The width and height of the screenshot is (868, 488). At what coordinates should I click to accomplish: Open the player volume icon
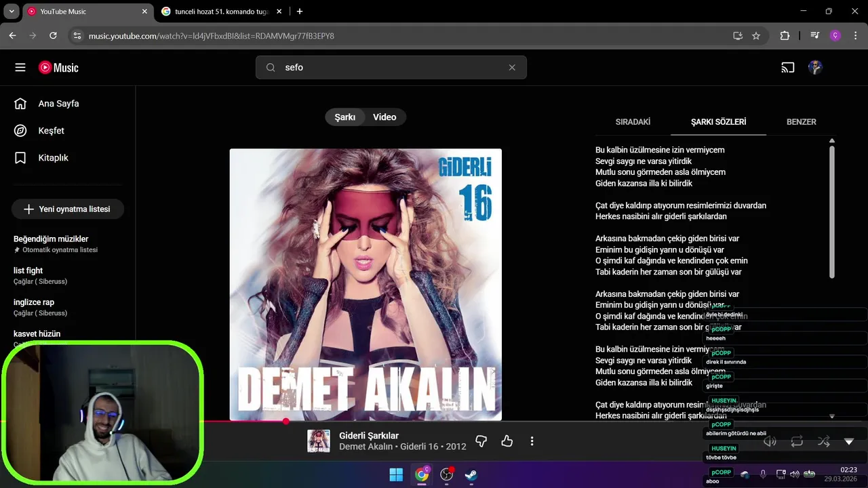click(x=770, y=441)
